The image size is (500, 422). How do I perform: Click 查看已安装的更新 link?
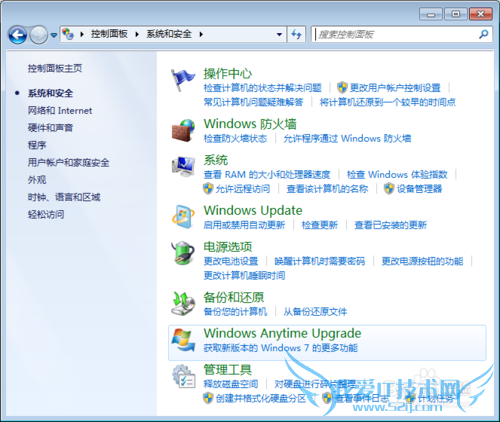point(390,225)
